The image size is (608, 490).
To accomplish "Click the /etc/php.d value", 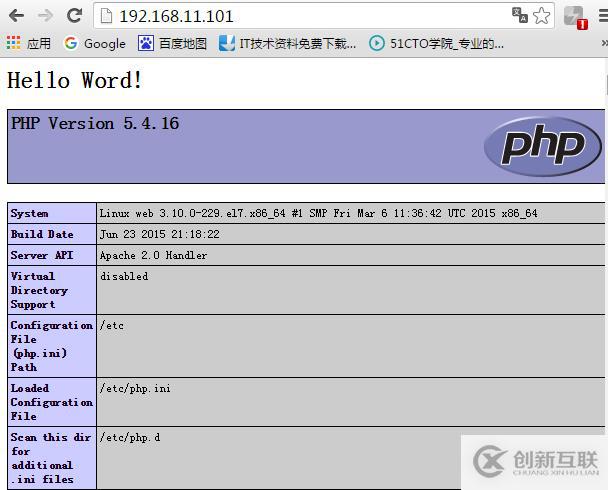I will click(x=130, y=438).
